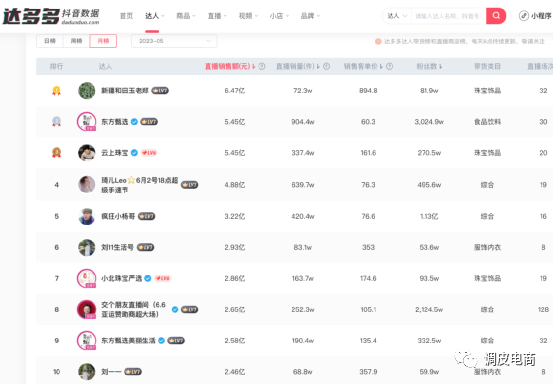Open avatar of 疯狂小杨哥

(86, 216)
